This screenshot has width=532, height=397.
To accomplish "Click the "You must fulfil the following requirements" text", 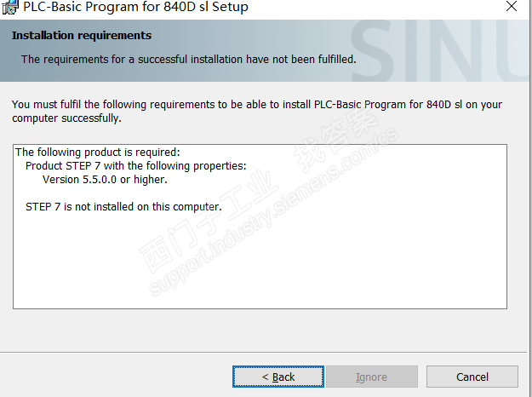I will tap(170, 105).
